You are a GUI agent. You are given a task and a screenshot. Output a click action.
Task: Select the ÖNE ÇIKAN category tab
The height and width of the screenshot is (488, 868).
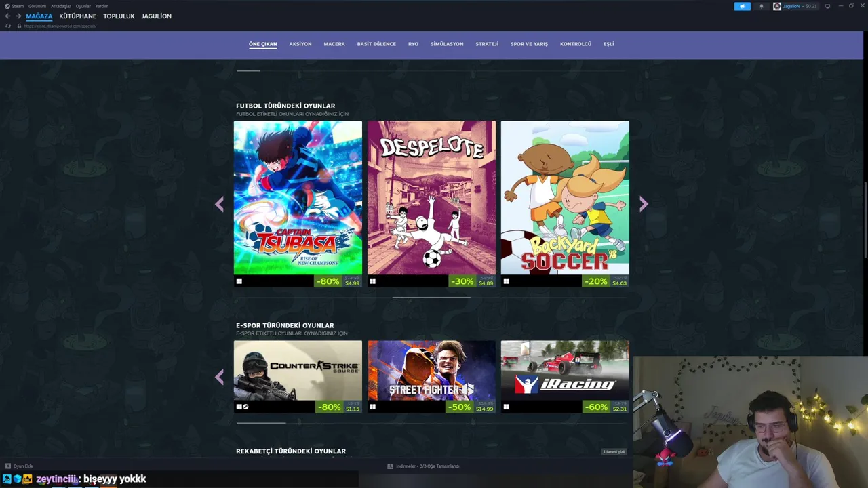coord(263,44)
